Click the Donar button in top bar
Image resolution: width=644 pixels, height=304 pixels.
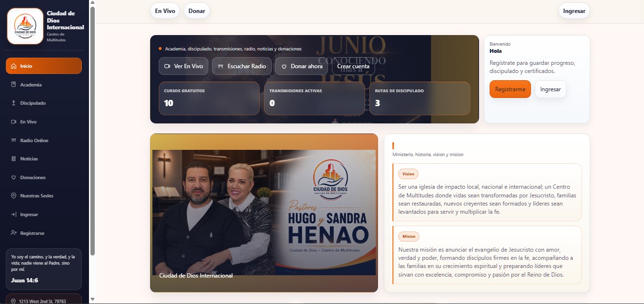click(x=197, y=11)
